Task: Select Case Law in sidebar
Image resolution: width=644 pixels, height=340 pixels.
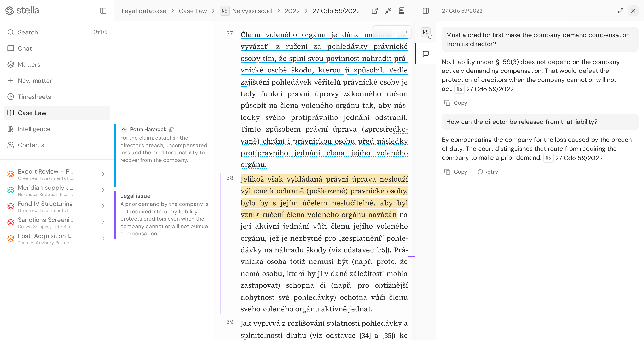Action: click(x=57, y=113)
